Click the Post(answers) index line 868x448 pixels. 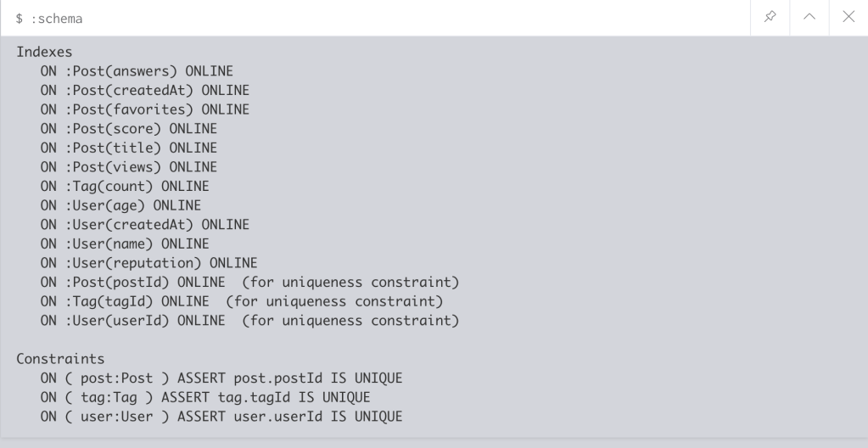(137, 71)
